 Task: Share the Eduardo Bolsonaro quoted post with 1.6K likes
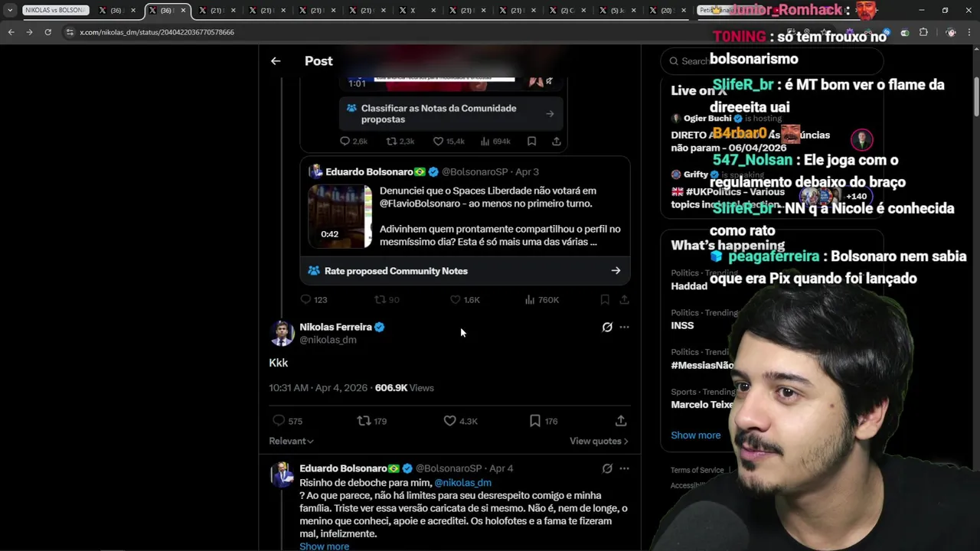click(625, 300)
